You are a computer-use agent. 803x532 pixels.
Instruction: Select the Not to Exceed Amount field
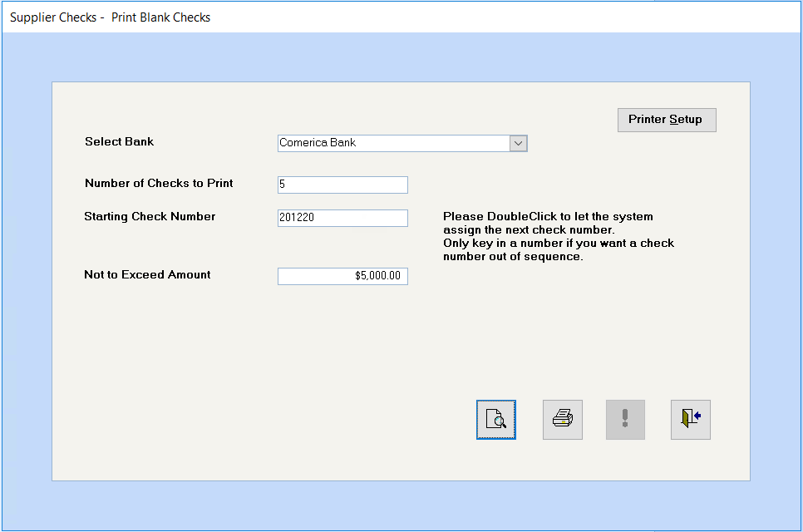[x=342, y=276]
